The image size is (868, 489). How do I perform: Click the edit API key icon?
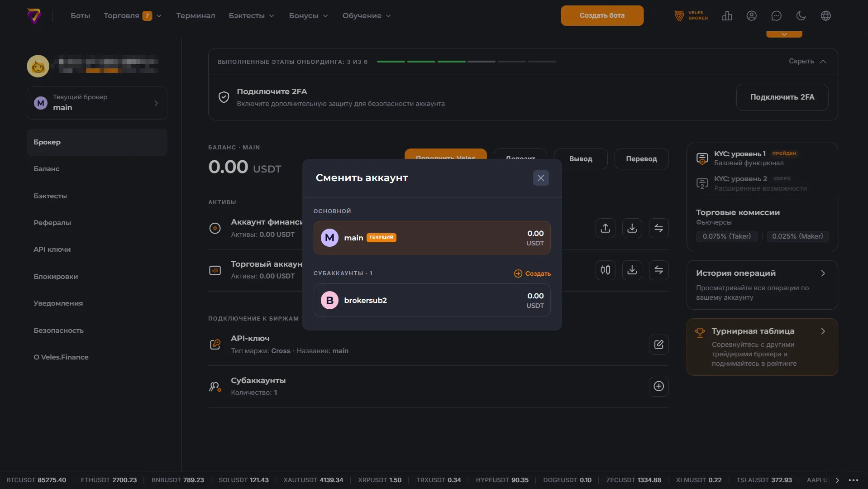pyautogui.click(x=658, y=345)
